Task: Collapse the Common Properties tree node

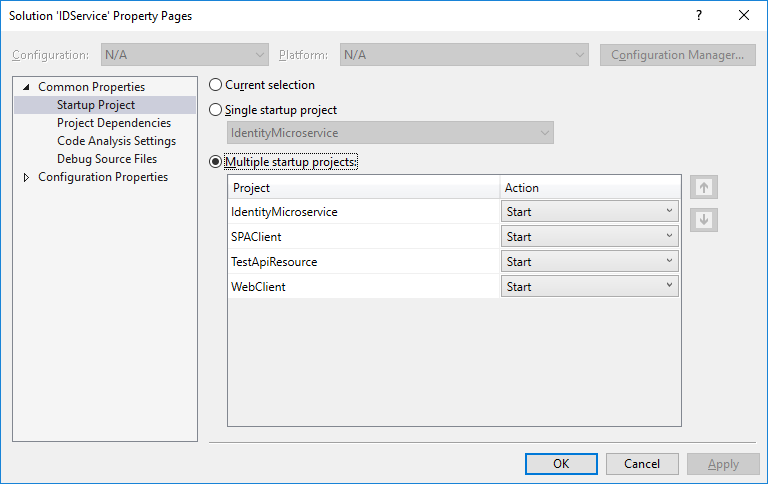Action: [x=26, y=87]
